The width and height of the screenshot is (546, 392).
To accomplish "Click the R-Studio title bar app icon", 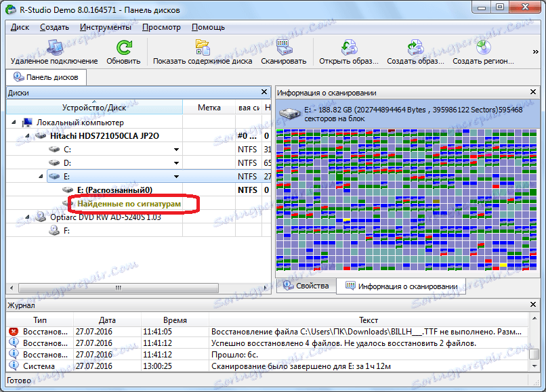I will pyautogui.click(x=11, y=9).
